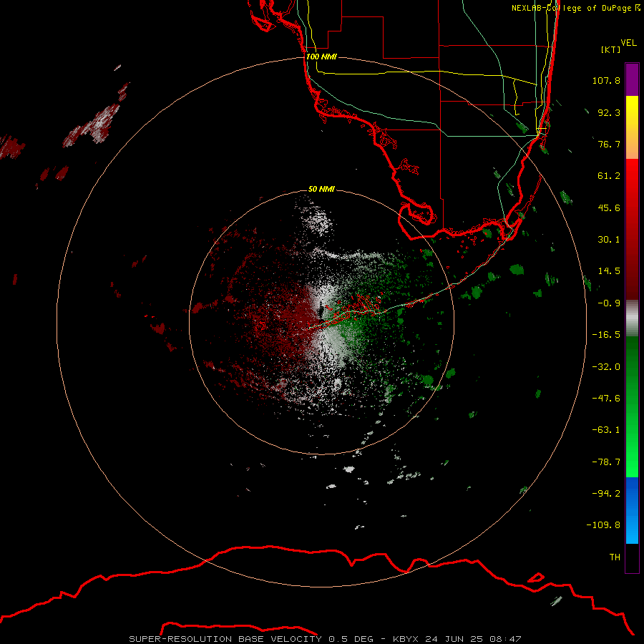Click the Super-Resolution Base Velocity caption
The image size is (644, 644).
325,639
